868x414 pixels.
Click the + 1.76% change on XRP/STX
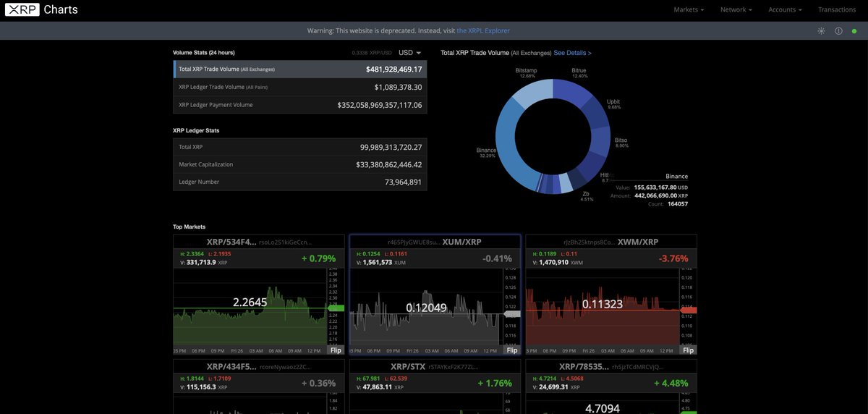pos(495,383)
